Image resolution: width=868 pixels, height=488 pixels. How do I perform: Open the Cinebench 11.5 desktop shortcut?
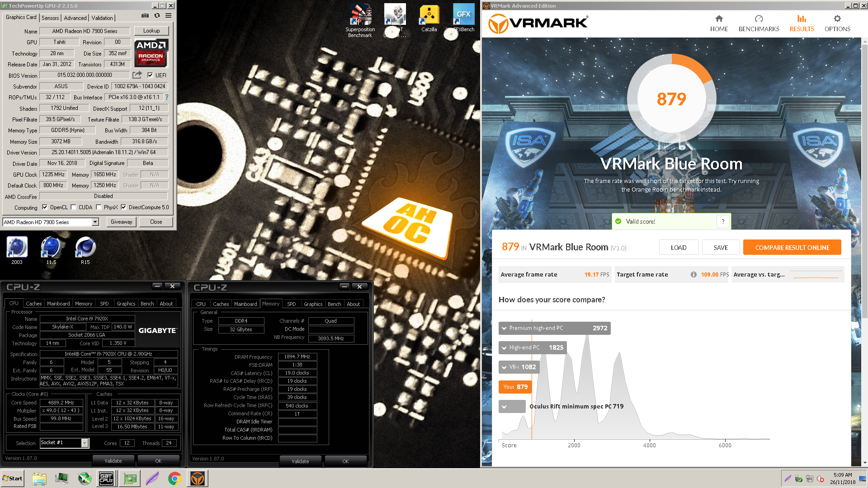click(51, 250)
